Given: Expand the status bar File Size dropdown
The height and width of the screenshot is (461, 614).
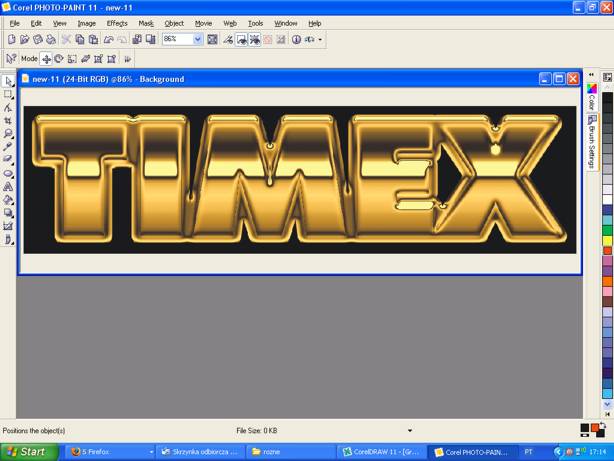Looking at the screenshot, I should tap(410, 431).
